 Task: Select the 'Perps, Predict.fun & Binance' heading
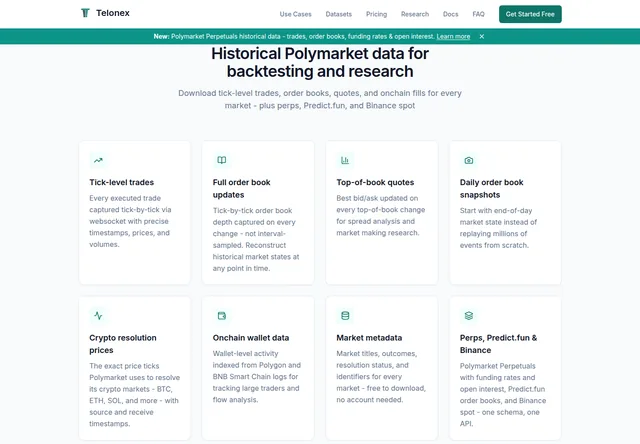(498, 344)
